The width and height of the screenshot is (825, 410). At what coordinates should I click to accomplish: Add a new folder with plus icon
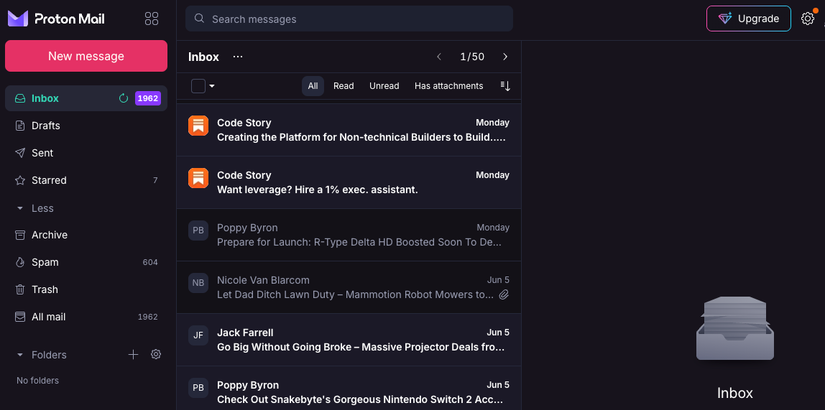tap(133, 354)
